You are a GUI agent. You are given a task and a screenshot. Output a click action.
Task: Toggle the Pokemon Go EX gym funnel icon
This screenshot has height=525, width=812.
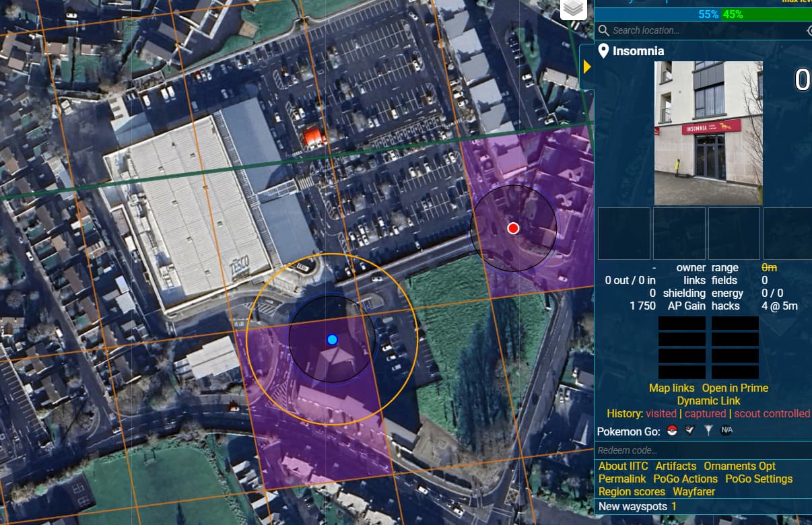coord(708,431)
